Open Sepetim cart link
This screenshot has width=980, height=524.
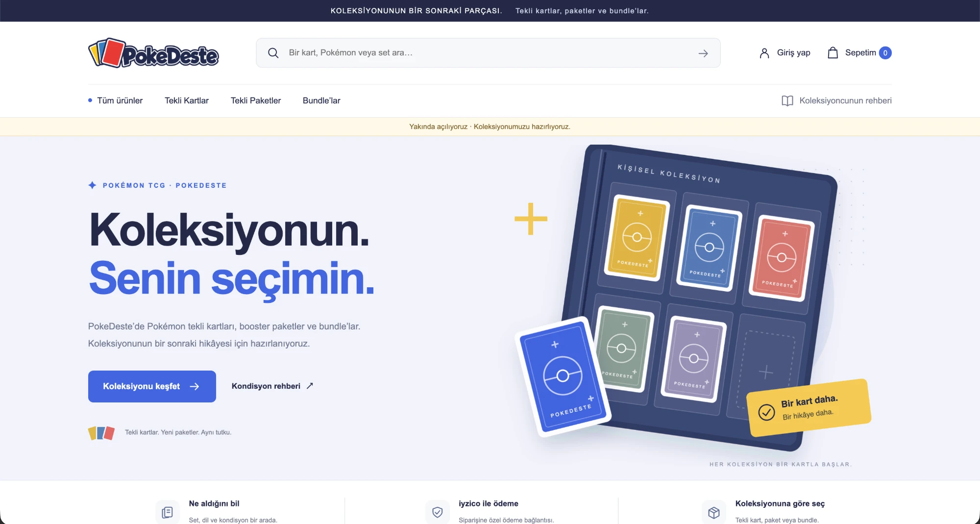[x=859, y=53]
